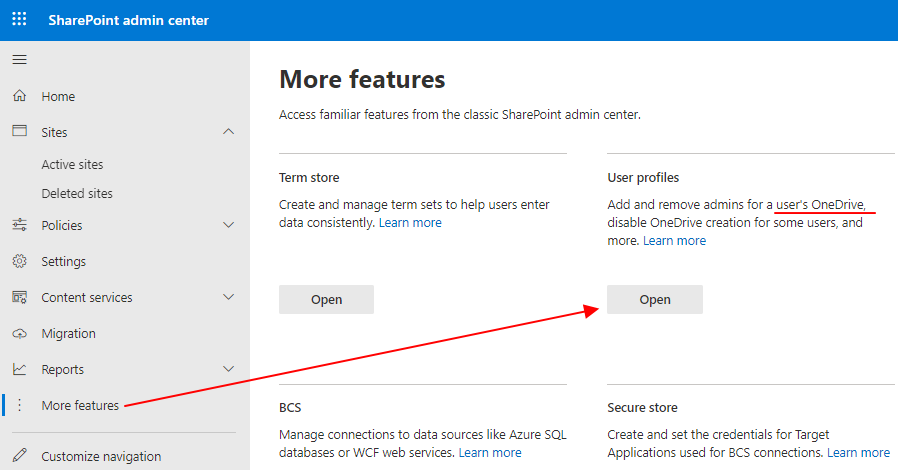
Task: Select More features in navigation
Action: point(80,405)
